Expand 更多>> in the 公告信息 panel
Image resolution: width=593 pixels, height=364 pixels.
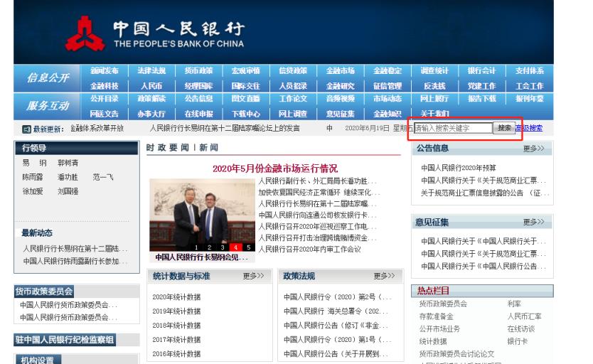[x=533, y=149]
